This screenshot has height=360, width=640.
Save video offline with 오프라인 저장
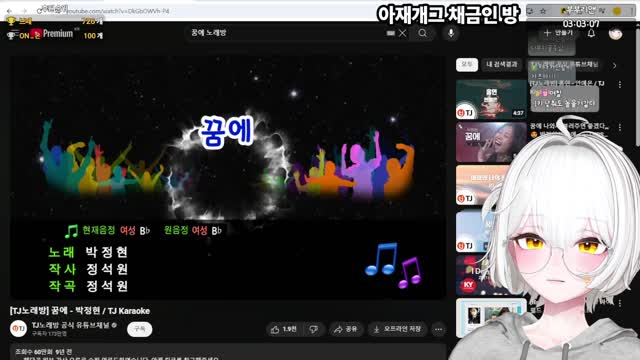(x=398, y=329)
